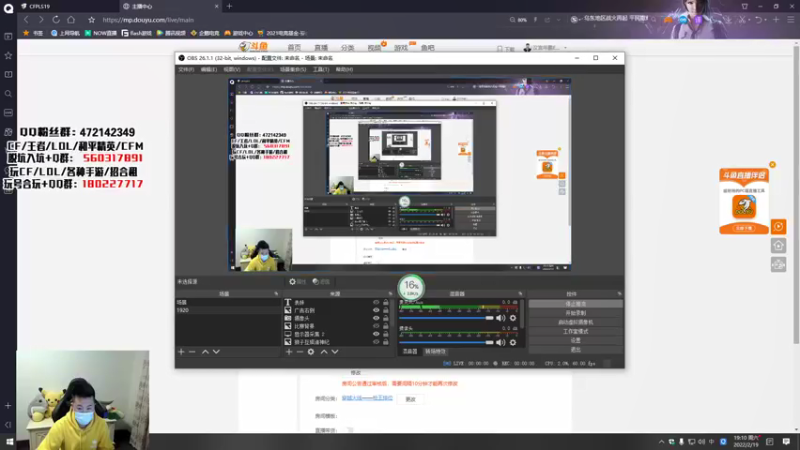This screenshot has width=800, height=450.
Task: Open OBS 工具(T) menu
Action: pos(321,69)
